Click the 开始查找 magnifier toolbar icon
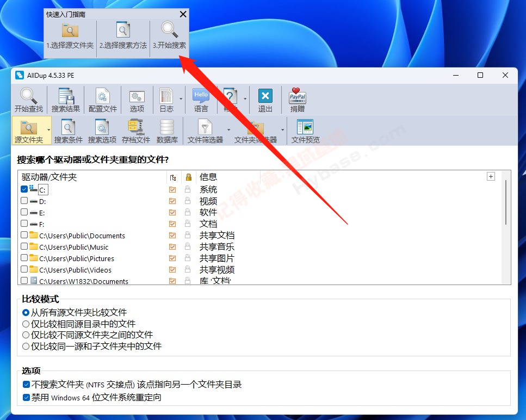Viewport: 526px width, 420px height. pos(29,96)
